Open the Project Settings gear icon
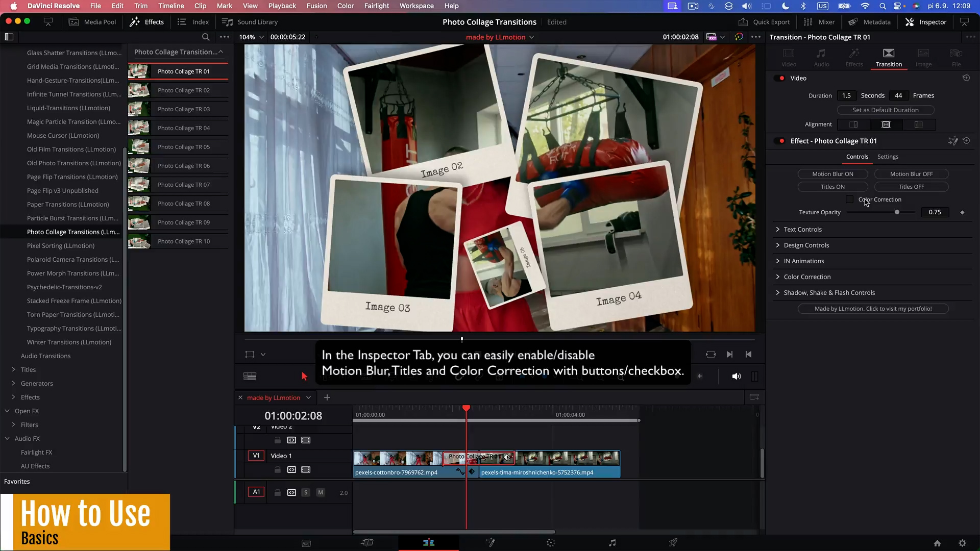980x551 pixels. point(962,543)
